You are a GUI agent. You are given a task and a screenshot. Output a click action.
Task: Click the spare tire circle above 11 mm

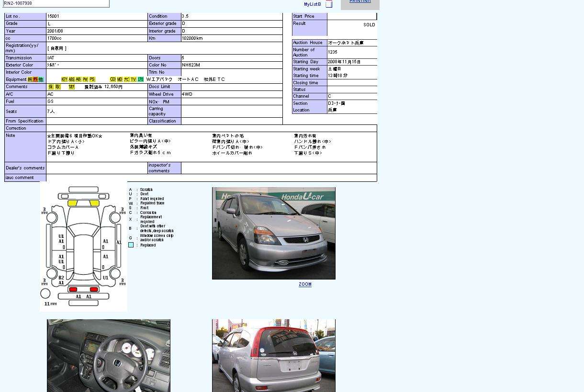(x=45, y=293)
